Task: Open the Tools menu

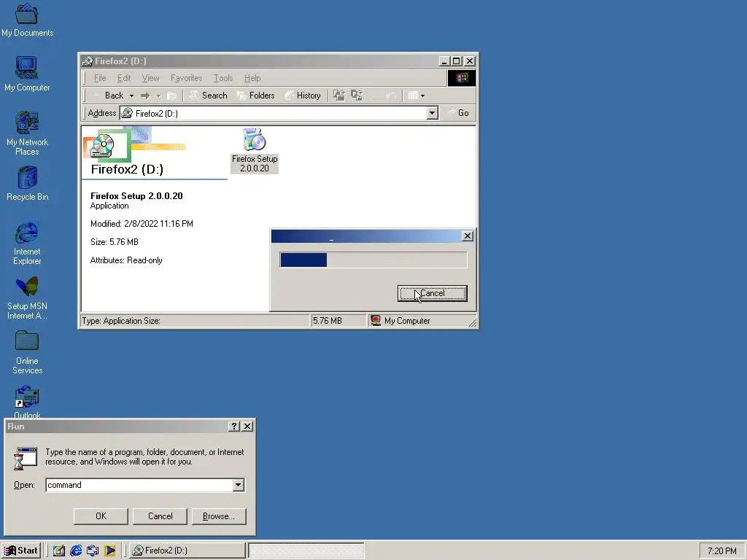Action: (x=223, y=78)
